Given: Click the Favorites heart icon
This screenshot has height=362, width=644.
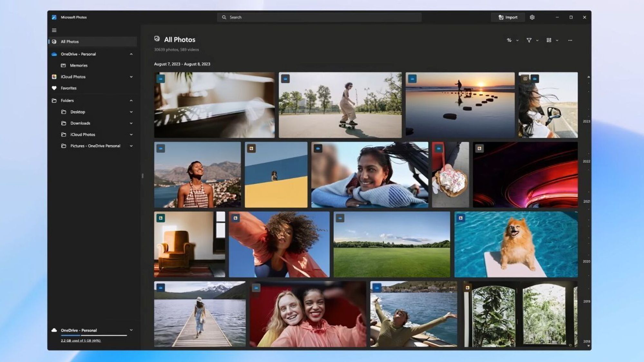Looking at the screenshot, I should click(x=54, y=88).
